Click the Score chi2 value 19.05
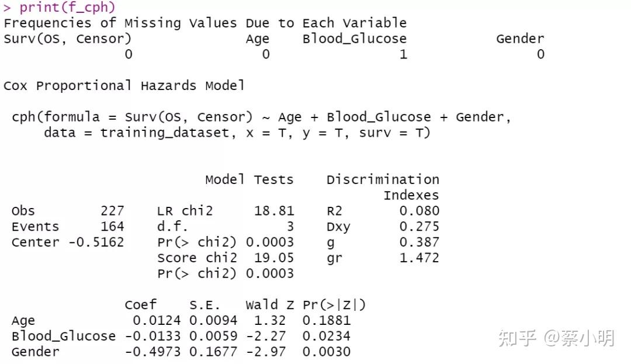631x364 pixels. tap(274, 258)
